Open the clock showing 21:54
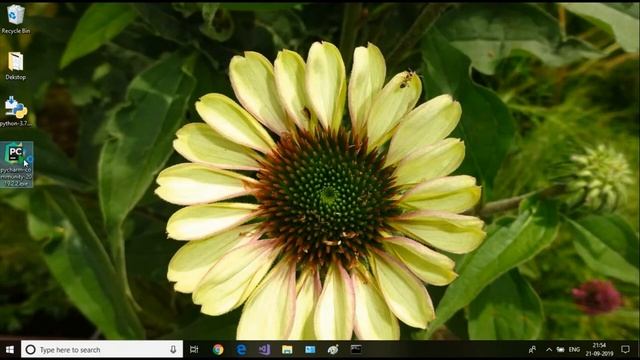 click(599, 349)
